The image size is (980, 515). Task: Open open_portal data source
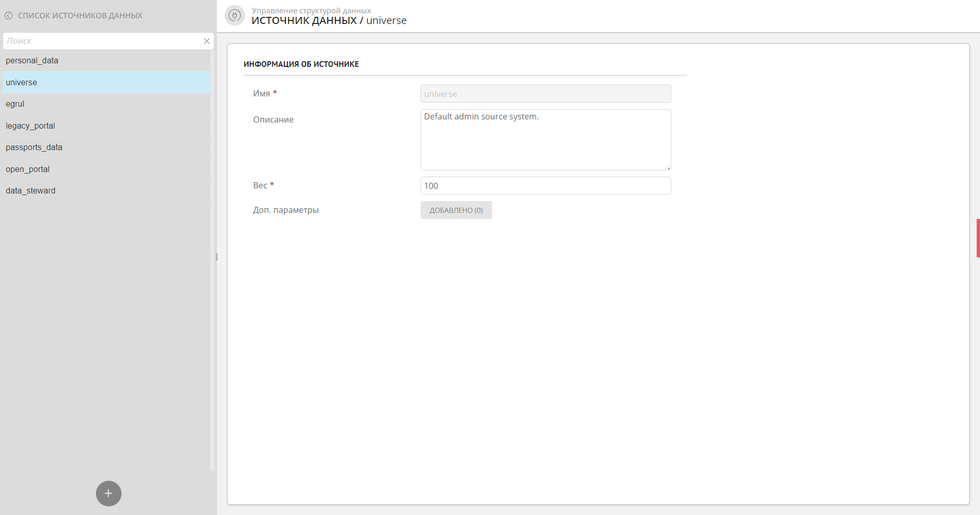pos(106,169)
